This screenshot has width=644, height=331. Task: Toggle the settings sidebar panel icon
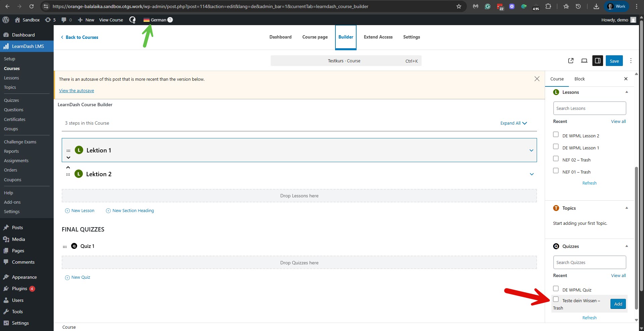[597, 61]
